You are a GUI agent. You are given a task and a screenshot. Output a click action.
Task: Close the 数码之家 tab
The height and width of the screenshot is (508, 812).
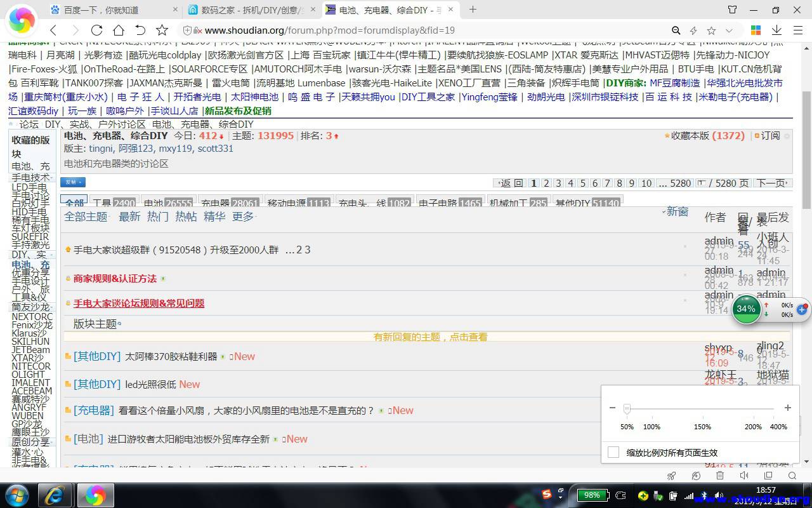[x=313, y=10]
